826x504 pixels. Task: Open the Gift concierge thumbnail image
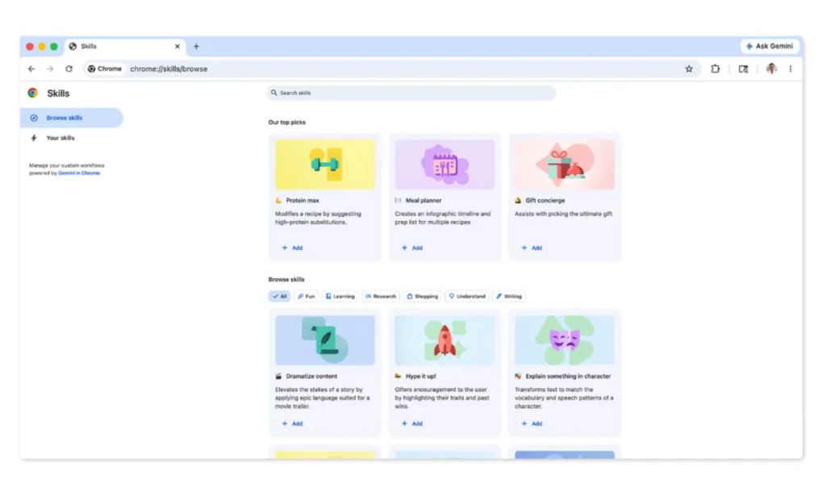565,165
